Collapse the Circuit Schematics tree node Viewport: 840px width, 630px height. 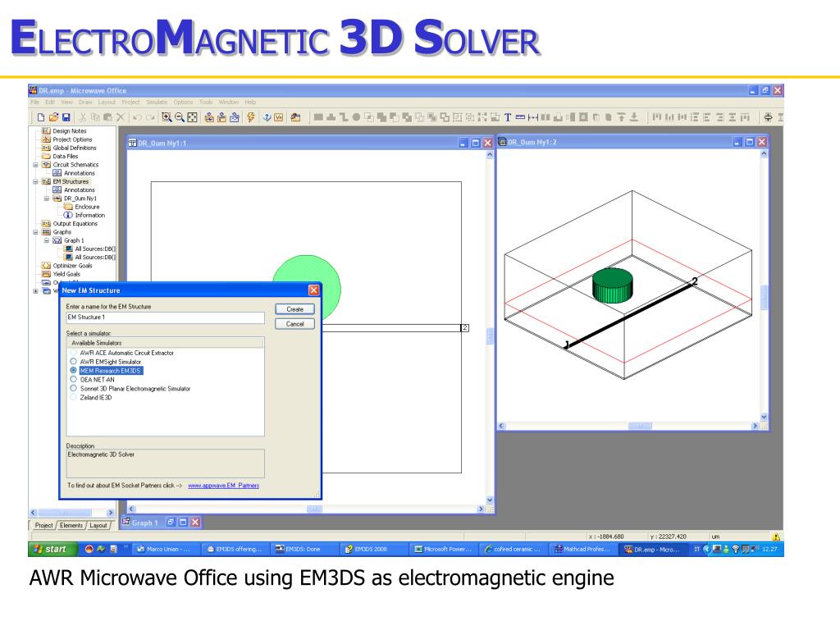pos(35,164)
